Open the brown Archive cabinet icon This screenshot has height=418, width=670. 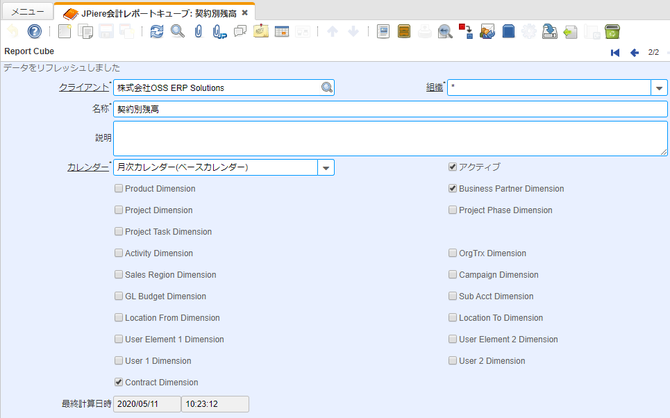[404, 31]
